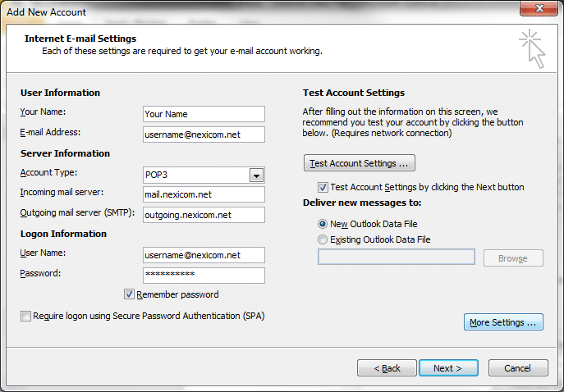Screen dimensions: 564x392
Task: Go to the Next step
Action: [x=448, y=368]
